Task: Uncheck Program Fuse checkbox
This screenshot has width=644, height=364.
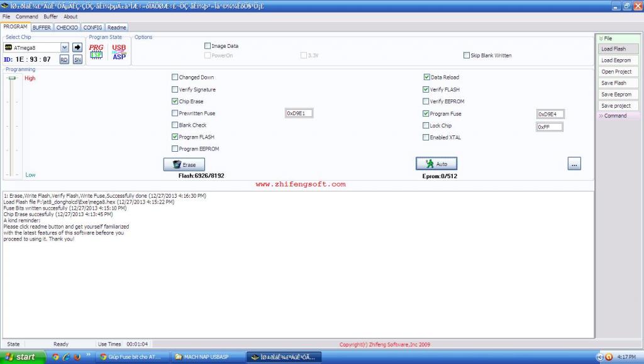Action: click(426, 113)
